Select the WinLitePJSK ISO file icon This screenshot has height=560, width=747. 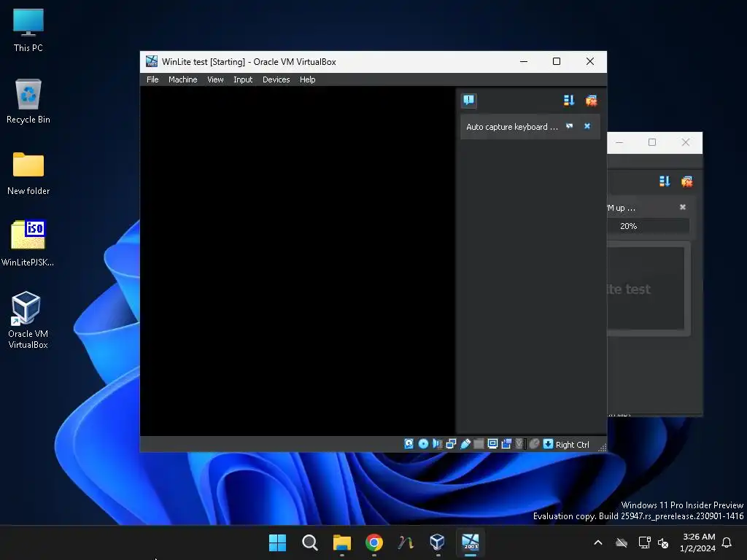tap(28, 243)
